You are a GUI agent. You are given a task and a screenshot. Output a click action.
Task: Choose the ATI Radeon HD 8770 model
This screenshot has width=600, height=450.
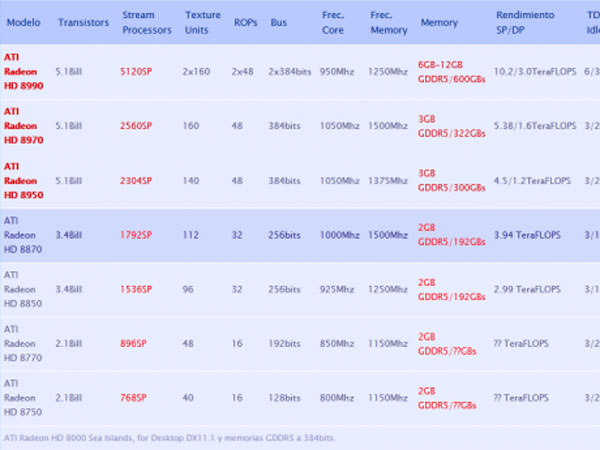pos(26,342)
